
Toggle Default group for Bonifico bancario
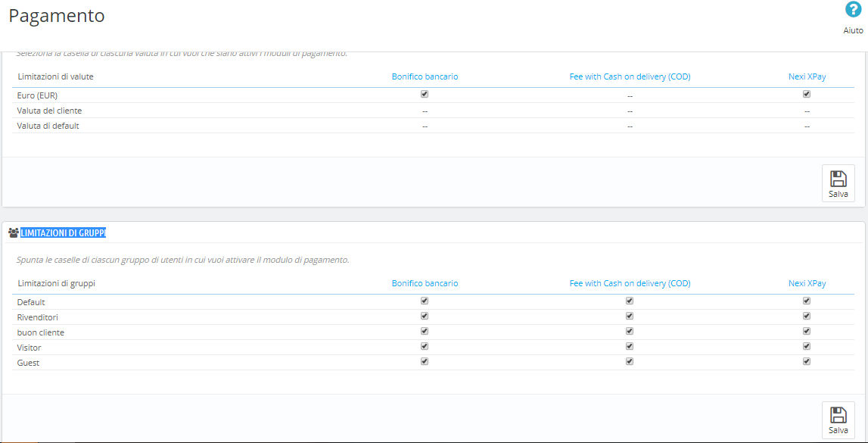[x=425, y=301]
